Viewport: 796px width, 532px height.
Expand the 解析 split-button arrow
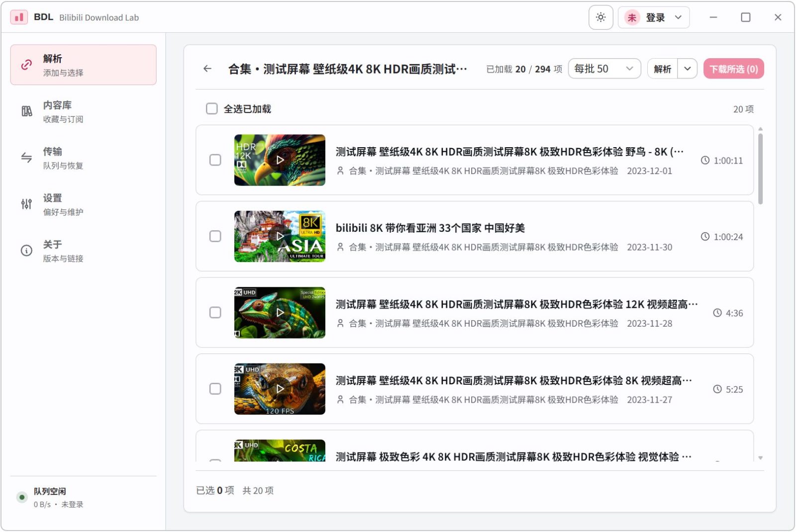coord(687,69)
